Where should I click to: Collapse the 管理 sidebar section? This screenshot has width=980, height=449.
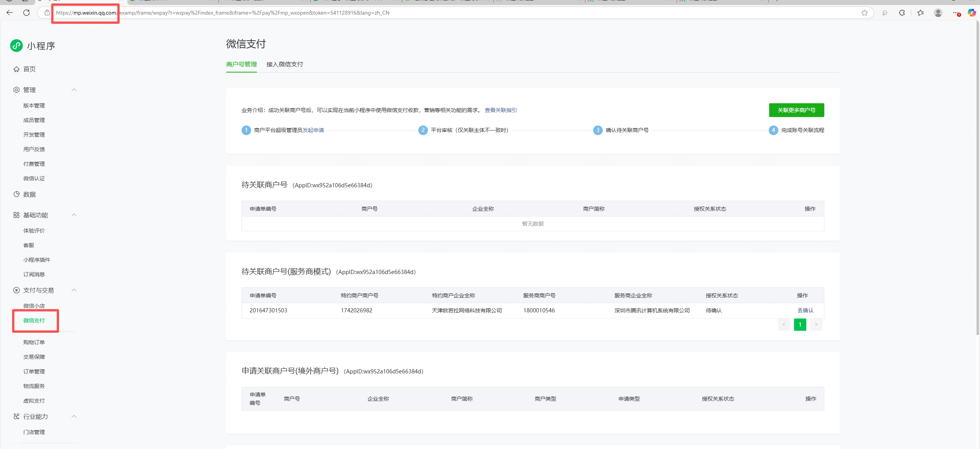[74, 90]
